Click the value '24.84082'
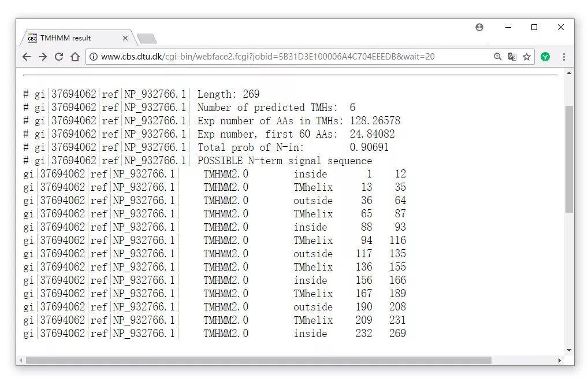The width and height of the screenshot is (588, 385). [x=373, y=134]
